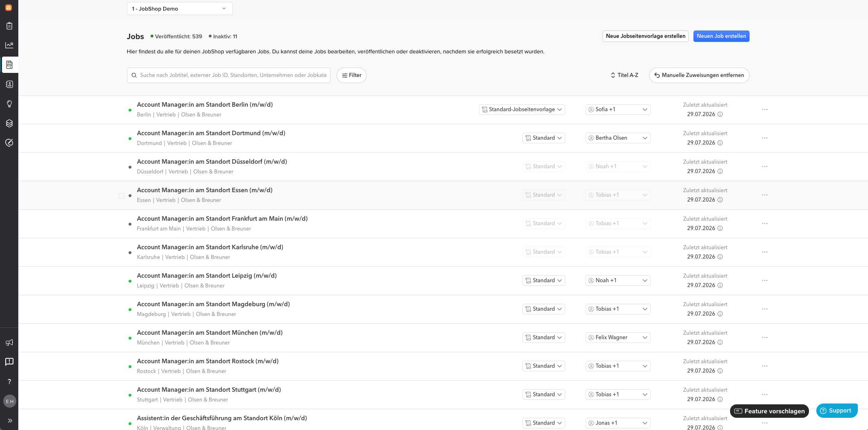Image resolution: width=868 pixels, height=430 pixels.
Task: Show info for Berlin job update date
Action: (x=720, y=114)
